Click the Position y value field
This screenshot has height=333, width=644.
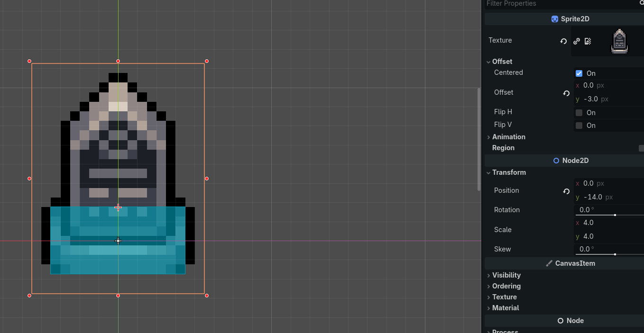click(x=607, y=197)
